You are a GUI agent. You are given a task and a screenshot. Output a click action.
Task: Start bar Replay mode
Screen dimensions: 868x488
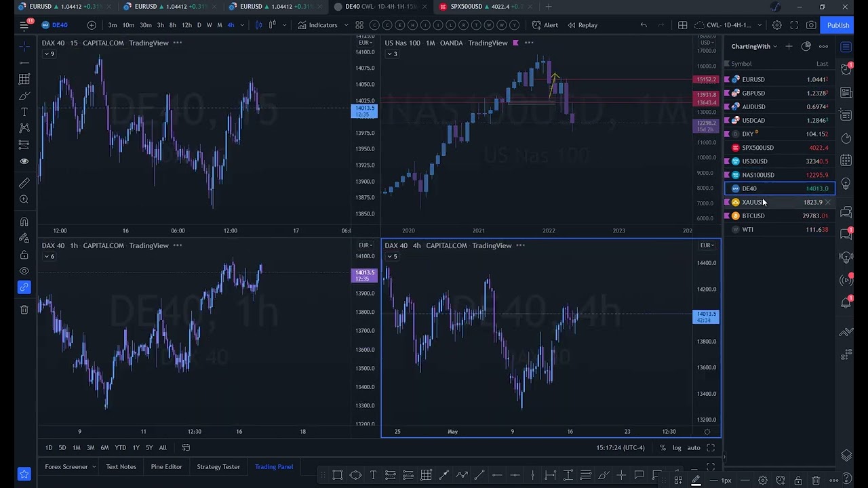point(583,25)
